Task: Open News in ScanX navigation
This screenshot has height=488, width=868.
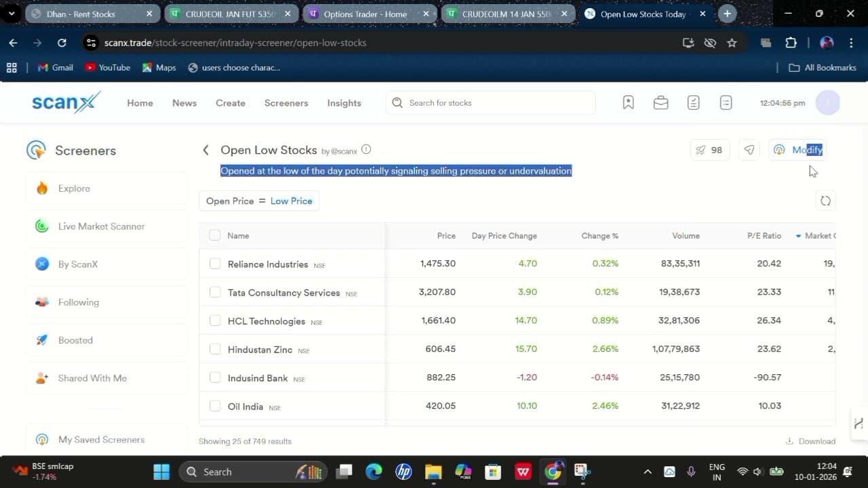Action: [184, 103]
